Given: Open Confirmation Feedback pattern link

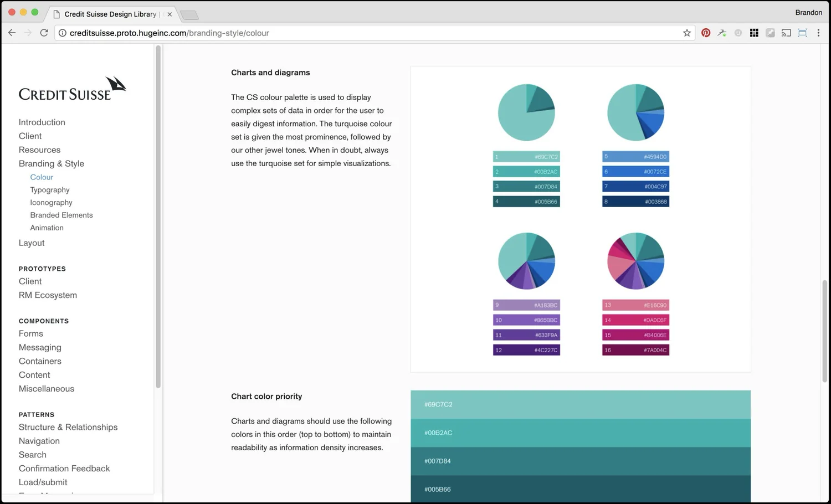Looking at the screenshot, I should (x=64, y=469).
